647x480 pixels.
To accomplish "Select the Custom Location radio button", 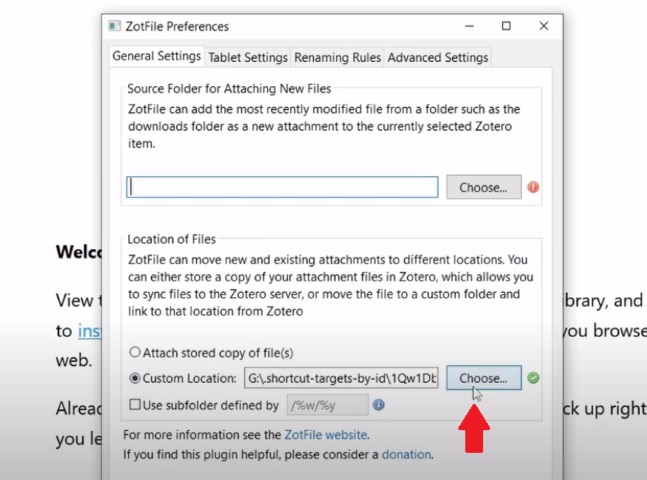I will coord(135,378).
